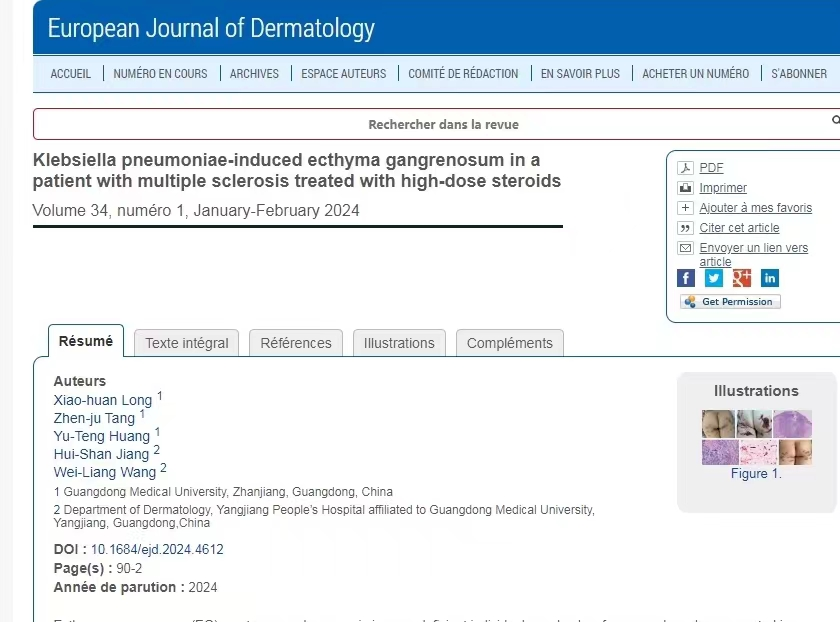840x622 pixels.
Task: Click Citer cet article link
Action: 739,228
